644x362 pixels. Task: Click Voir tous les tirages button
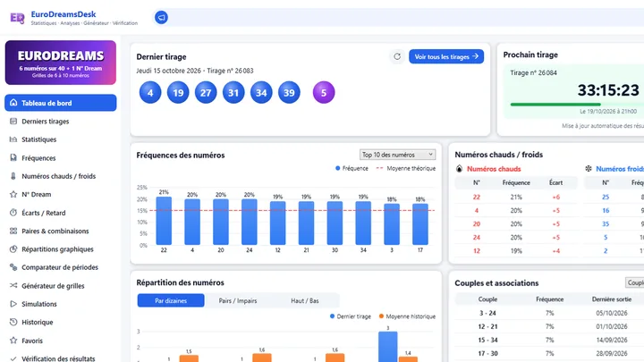[446, 56]
